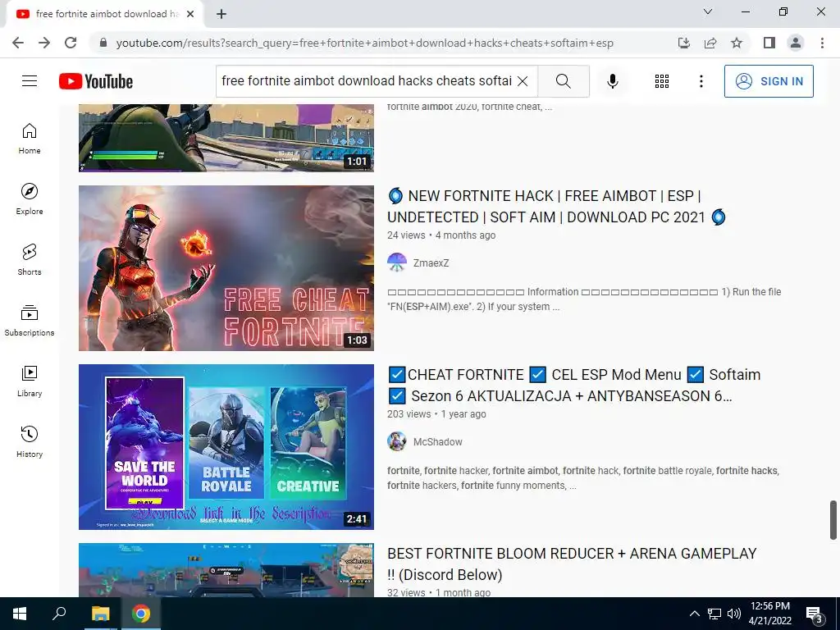Open the YouTube hamburger guide menu
Image resolution: width=840 pixels, height=630 pixels.
tap(30, 81)
